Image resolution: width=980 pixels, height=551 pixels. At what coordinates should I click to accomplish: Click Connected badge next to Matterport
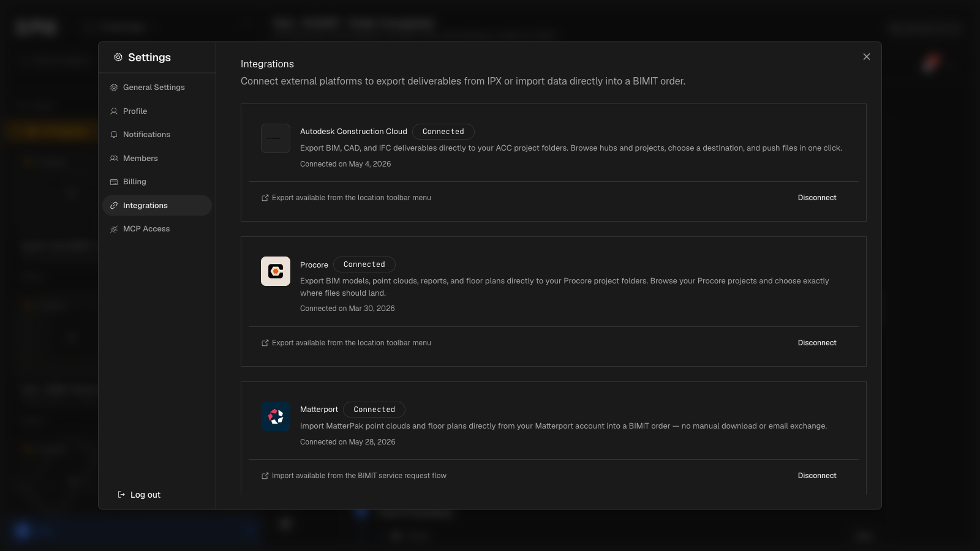click(374, 410)
